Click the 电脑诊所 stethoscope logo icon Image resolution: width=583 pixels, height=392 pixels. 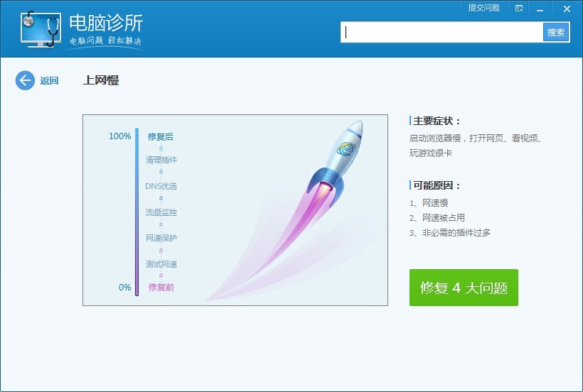[41, 29]
